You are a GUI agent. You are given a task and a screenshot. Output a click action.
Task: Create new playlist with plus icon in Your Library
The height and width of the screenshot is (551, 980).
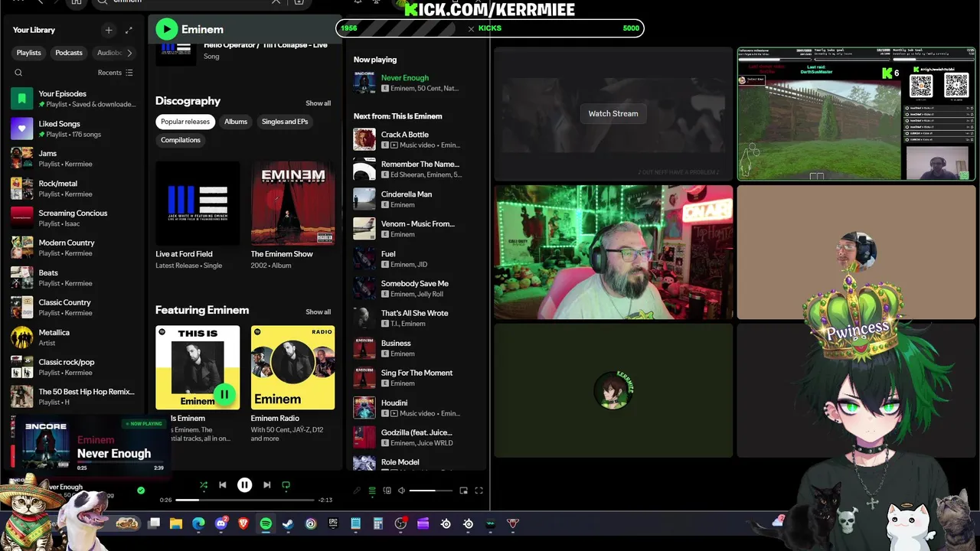pos(109,30)
